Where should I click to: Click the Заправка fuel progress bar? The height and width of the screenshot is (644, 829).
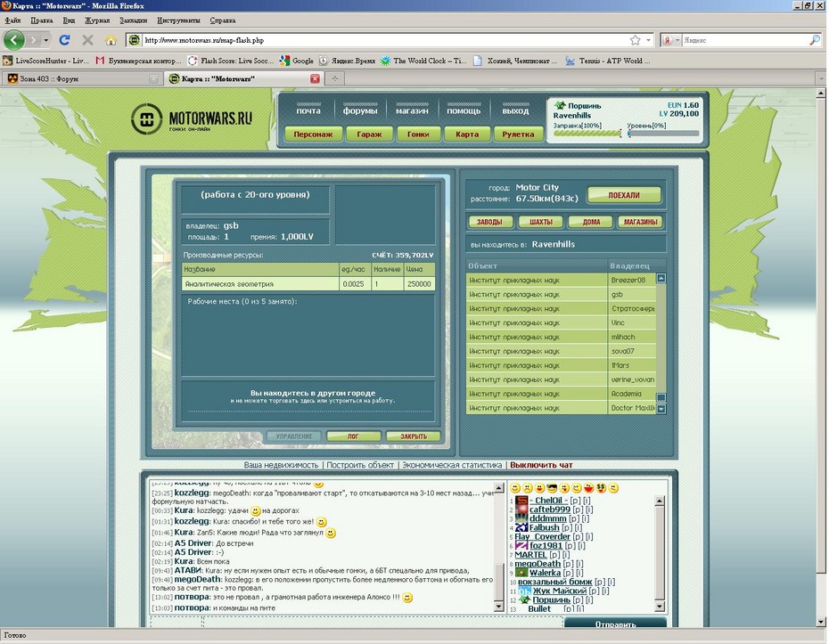(587, 134)
